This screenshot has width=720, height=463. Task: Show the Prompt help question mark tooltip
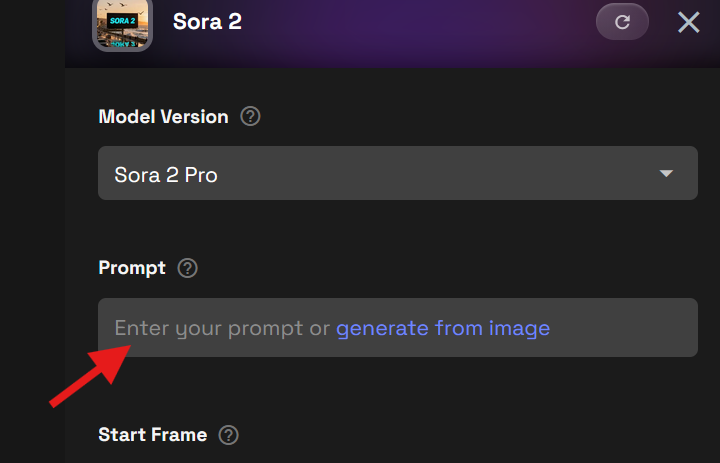click(x=187, y=268)
